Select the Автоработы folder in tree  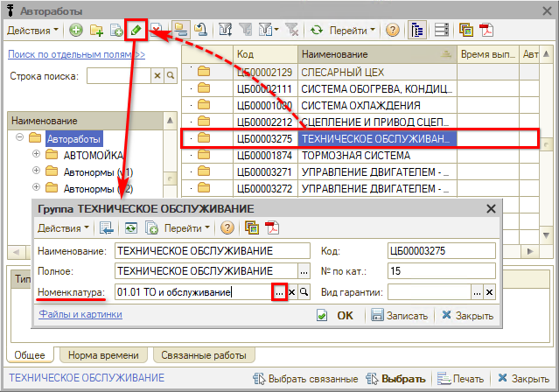coord(73,139)
